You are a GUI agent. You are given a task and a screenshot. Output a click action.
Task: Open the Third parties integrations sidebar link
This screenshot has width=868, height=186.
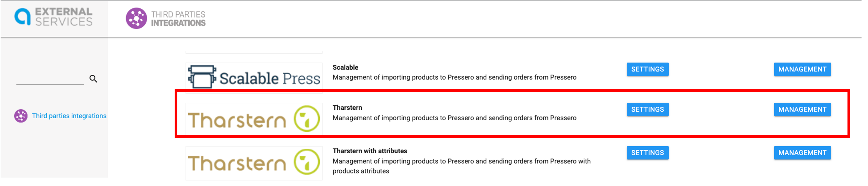point(69,116)
